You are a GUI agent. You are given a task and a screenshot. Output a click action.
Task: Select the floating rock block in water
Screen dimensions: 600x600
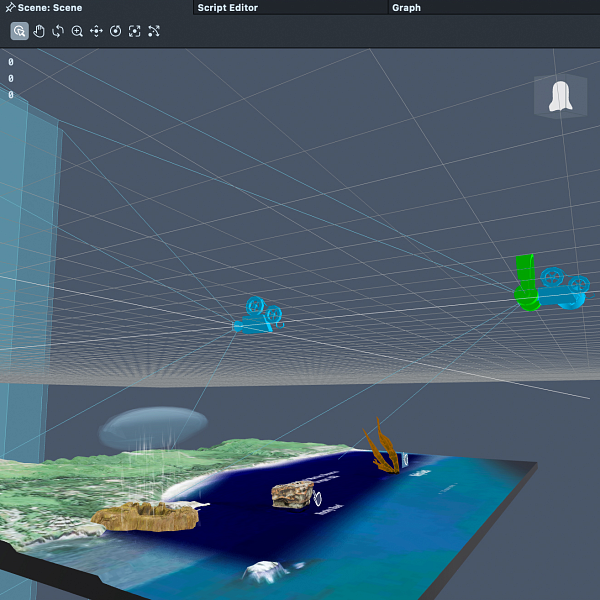(x=293, y=495)
